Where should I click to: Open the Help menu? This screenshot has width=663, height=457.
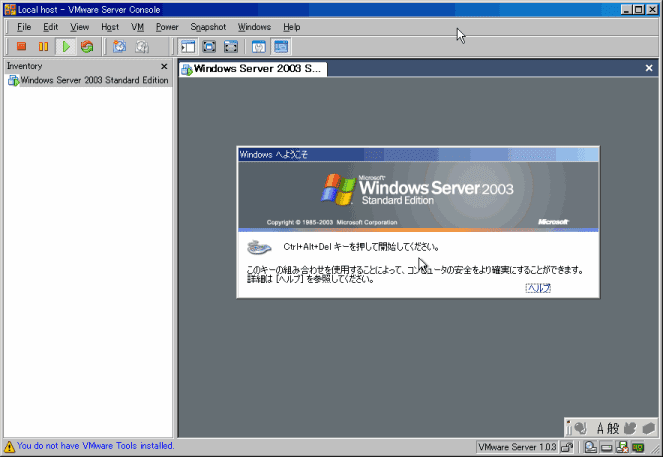point(292,27)
